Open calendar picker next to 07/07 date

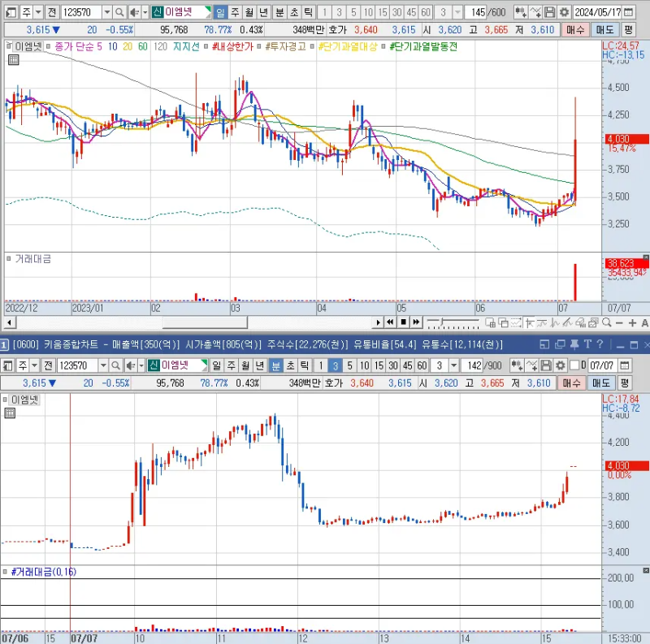(625, 365)
